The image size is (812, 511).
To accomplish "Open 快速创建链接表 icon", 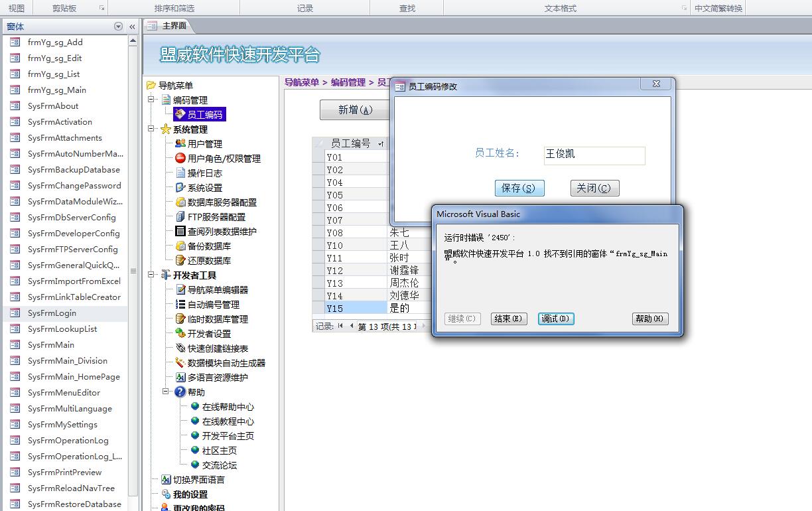I will [x=180, y=348].
